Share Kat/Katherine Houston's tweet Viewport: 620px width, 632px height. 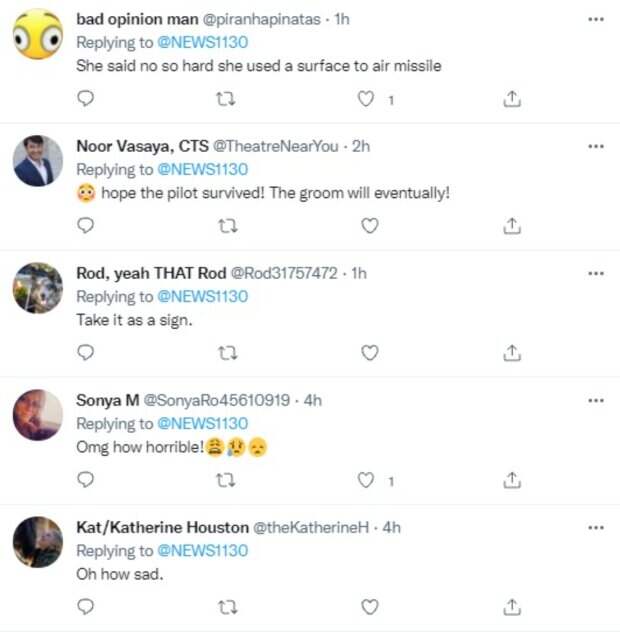[511, 606]
